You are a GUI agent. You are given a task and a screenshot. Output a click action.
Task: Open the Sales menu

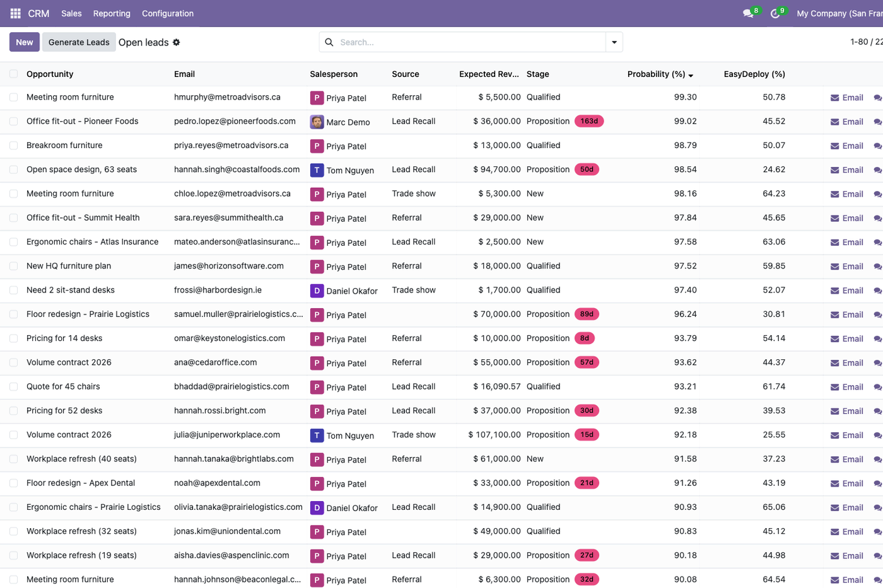(71, 13)
